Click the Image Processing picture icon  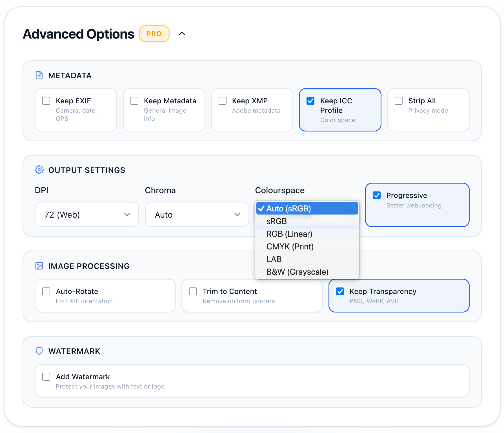pyautogui.click(x=39, y=265)
